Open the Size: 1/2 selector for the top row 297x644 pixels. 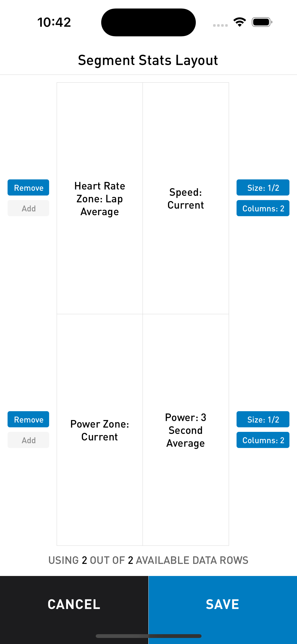(x=263, y=187)
